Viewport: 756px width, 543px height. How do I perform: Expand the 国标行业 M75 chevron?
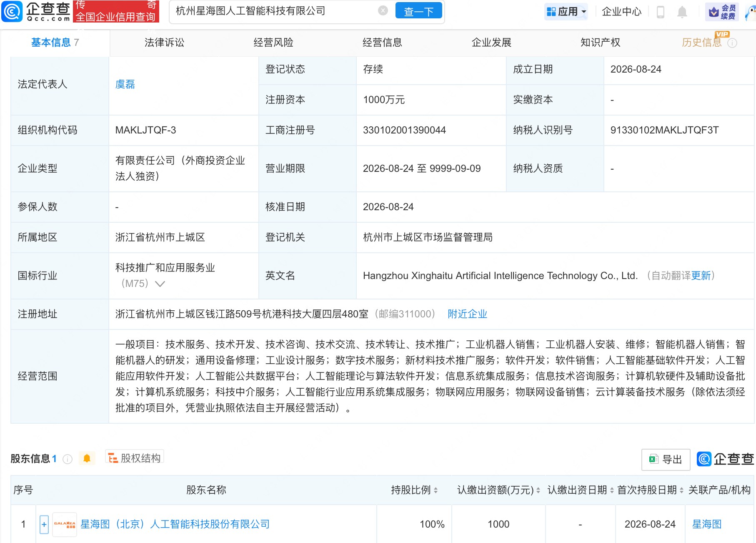(x=160, y=284)
